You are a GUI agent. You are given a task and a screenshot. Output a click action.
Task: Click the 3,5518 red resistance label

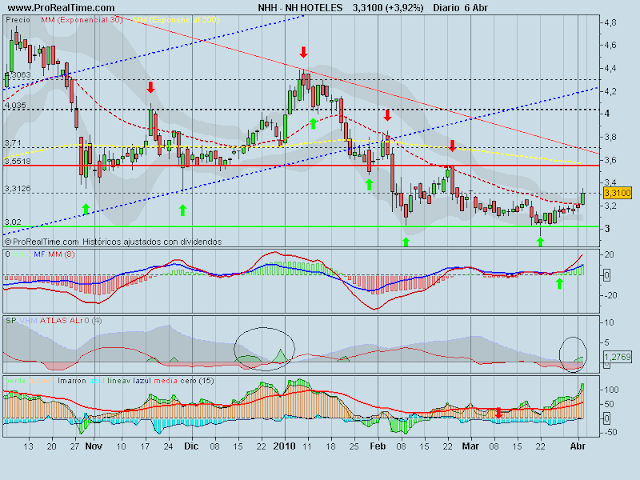click(18, 161)
